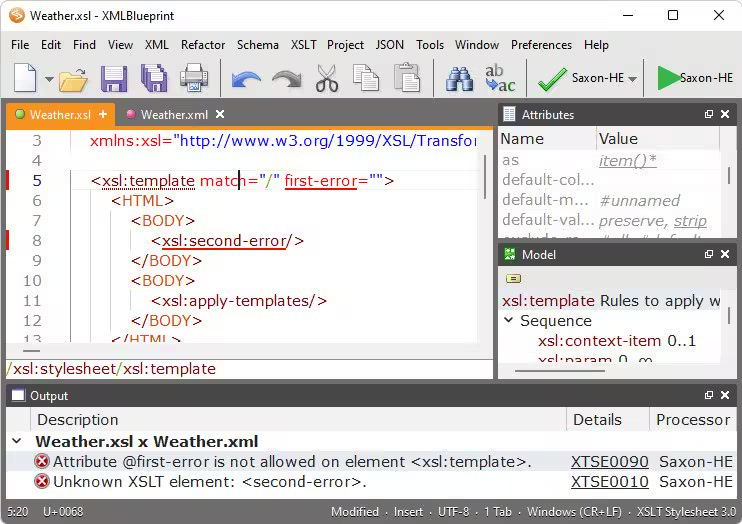Click the red error marker at line 5

8,180
